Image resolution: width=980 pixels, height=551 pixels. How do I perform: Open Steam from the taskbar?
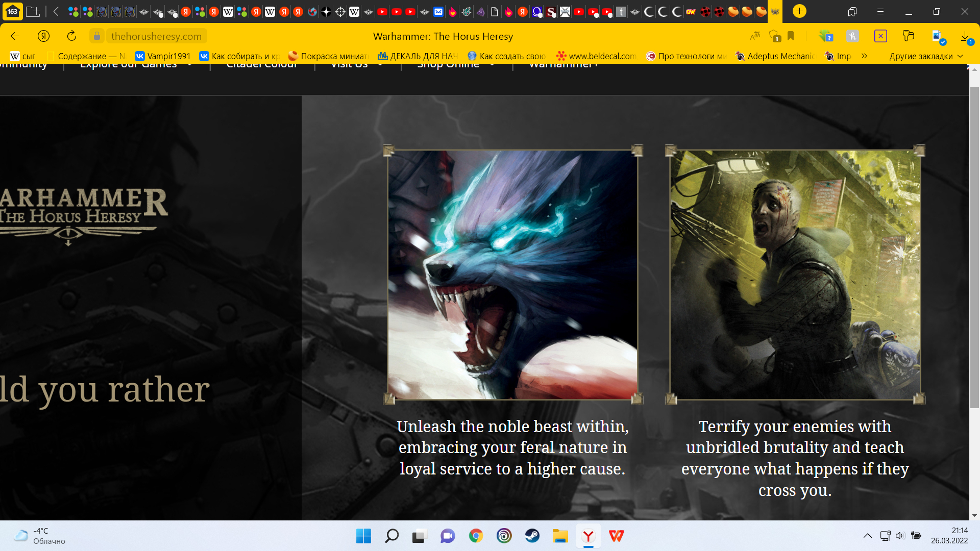coord(532,536)
